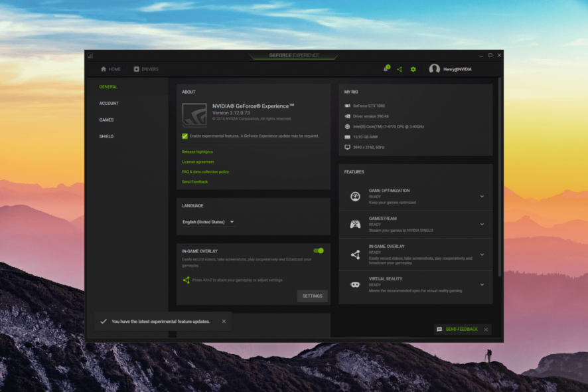This screenshot has height=392, width=588.
Task: Minimize the GeForce Experience window
Action: (x=481, y=56)
